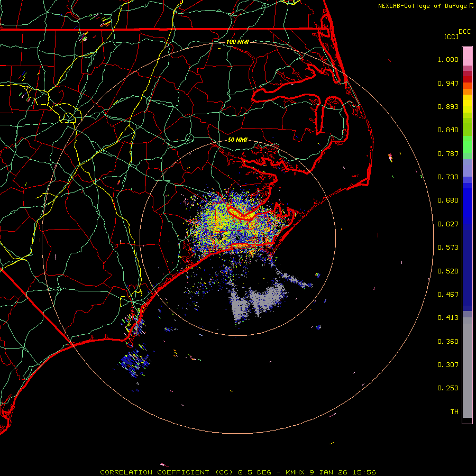Click the pink color bar segment near 1.000
Viewport: 476px width, 476px height.
coord(467,57)
